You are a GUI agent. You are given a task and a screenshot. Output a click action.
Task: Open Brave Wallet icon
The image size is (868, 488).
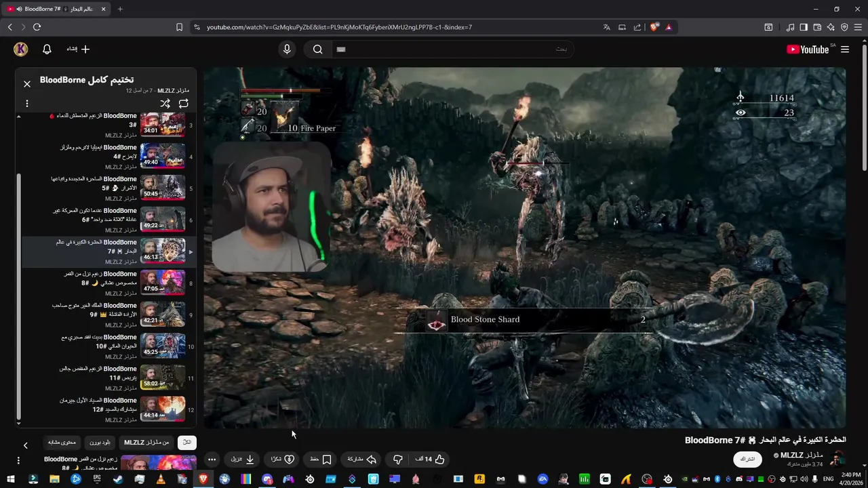tap(817, 27)
